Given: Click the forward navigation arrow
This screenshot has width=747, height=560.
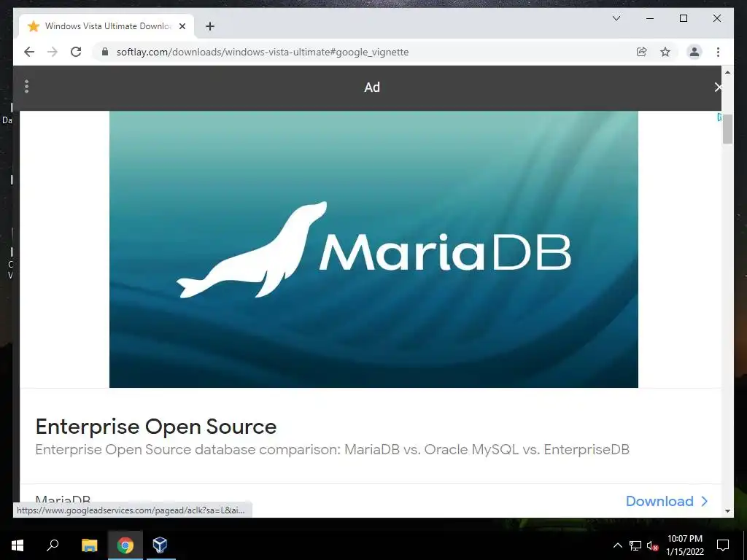Looking at the screenshot, I should tap(53, 52).
